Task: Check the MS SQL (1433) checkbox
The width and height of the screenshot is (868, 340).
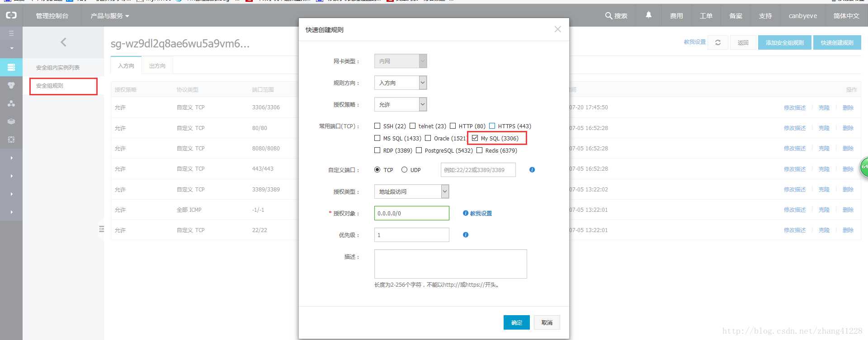Action: 377,138
